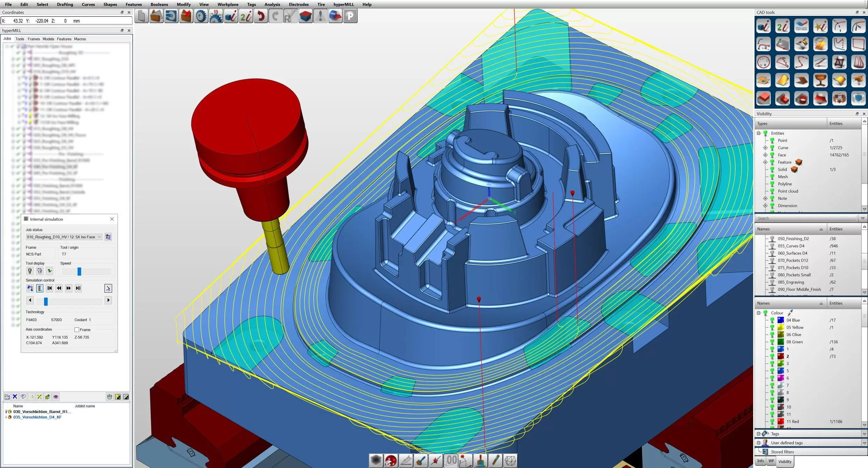The height and width of the screenshot is (468, 868).
Task: Click the '2i' green info icon in CAD tools
Action: (x=782, y=26)
